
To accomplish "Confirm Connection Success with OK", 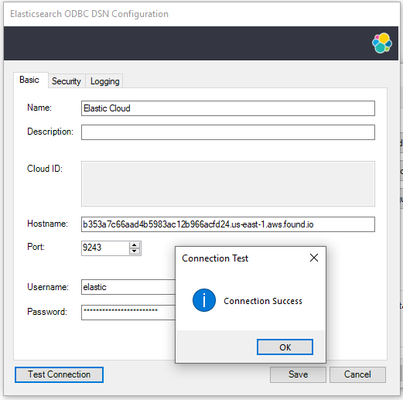I will [285, 347].
